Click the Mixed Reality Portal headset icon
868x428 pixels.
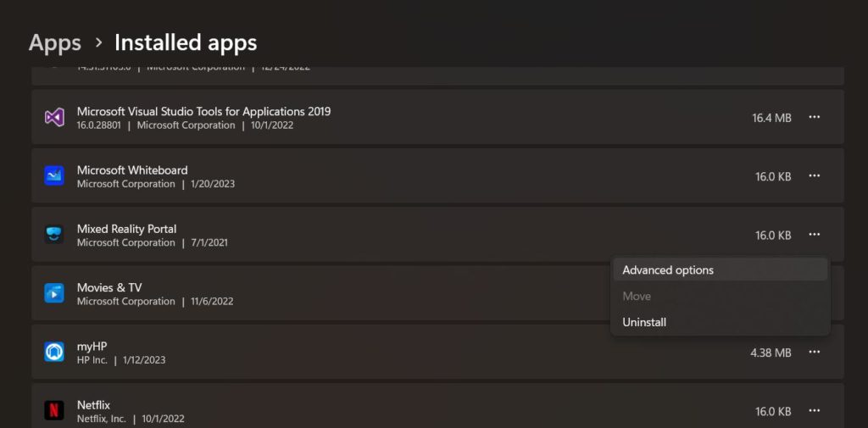[x=54, y=235]
